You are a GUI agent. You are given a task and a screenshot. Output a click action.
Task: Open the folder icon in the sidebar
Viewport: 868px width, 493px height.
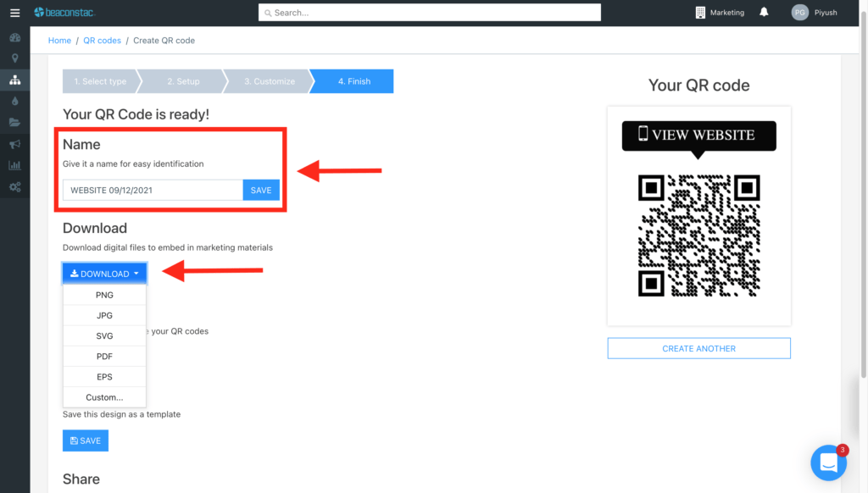click(14, 122)
